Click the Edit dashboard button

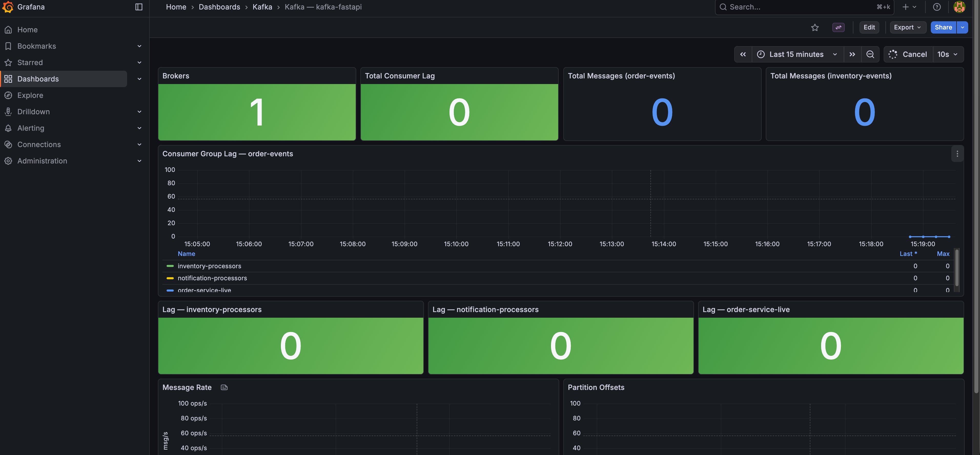coord(869,27)
